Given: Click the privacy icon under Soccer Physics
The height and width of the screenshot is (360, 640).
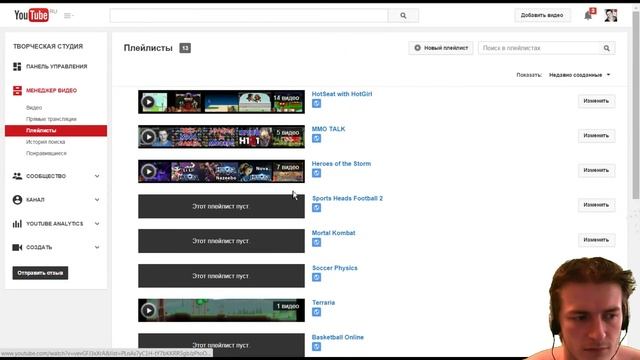Looking at the screenshot, I should click(x=316, y=277).
